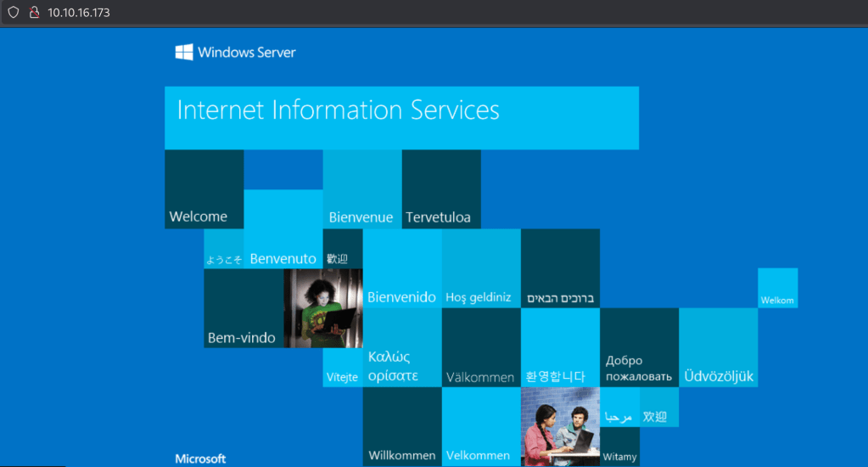Click the Benvenuto tile
This screenshot has width=868, height=467.
283,229
